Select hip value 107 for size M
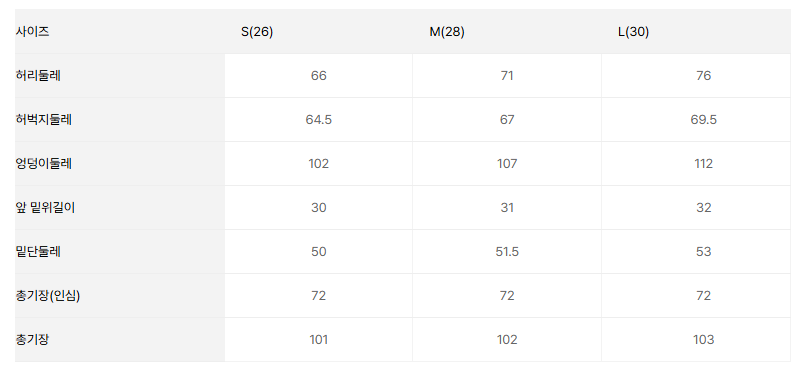801x371 pixels. point(507,164)
